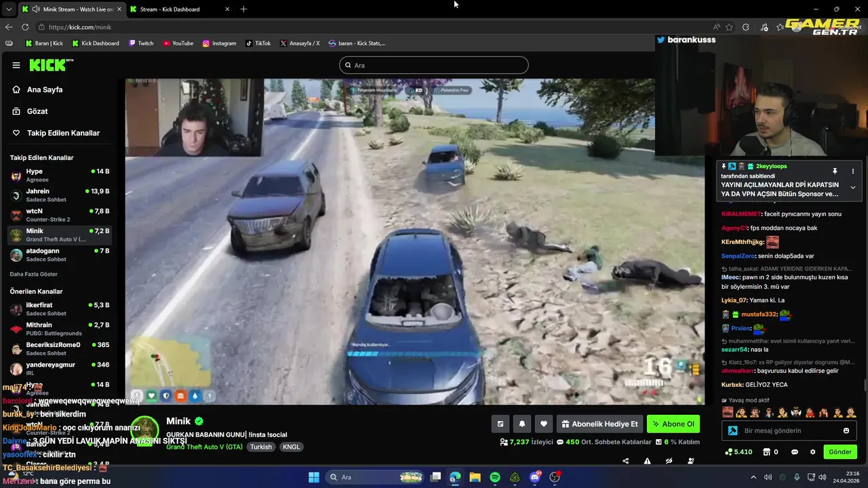Open the ilkerfirat recommended channel
Screen dimensions: 868x488
[60, 309]
